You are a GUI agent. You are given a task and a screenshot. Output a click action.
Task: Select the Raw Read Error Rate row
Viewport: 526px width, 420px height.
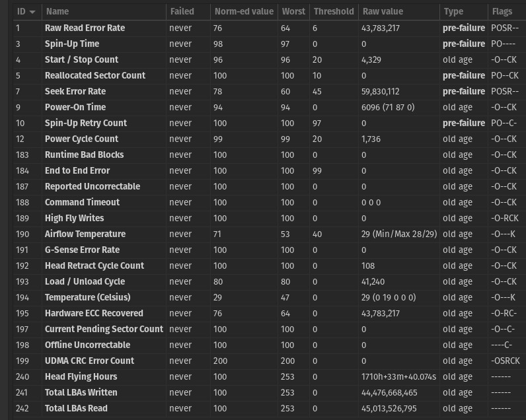(x=85, y=28)
